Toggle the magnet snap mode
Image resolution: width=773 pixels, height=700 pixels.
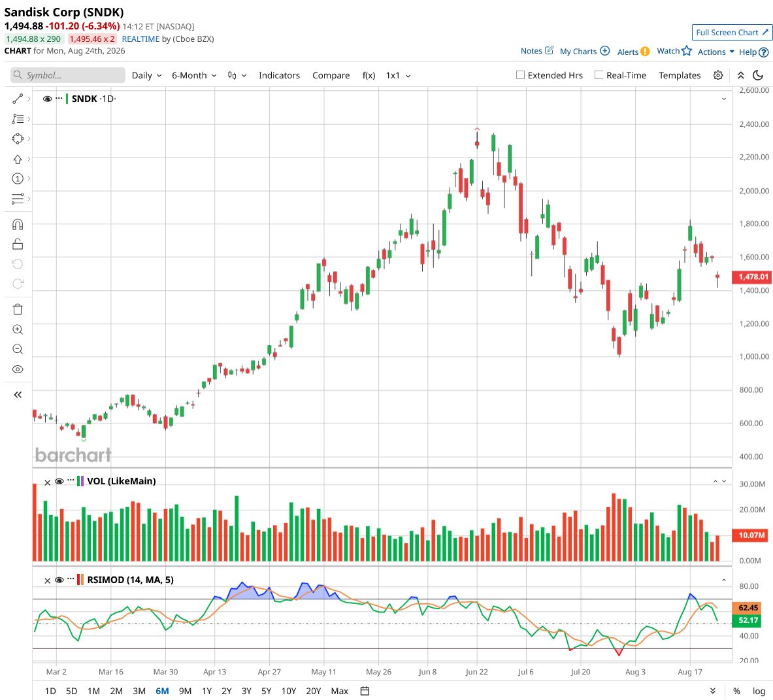(18, 225)
